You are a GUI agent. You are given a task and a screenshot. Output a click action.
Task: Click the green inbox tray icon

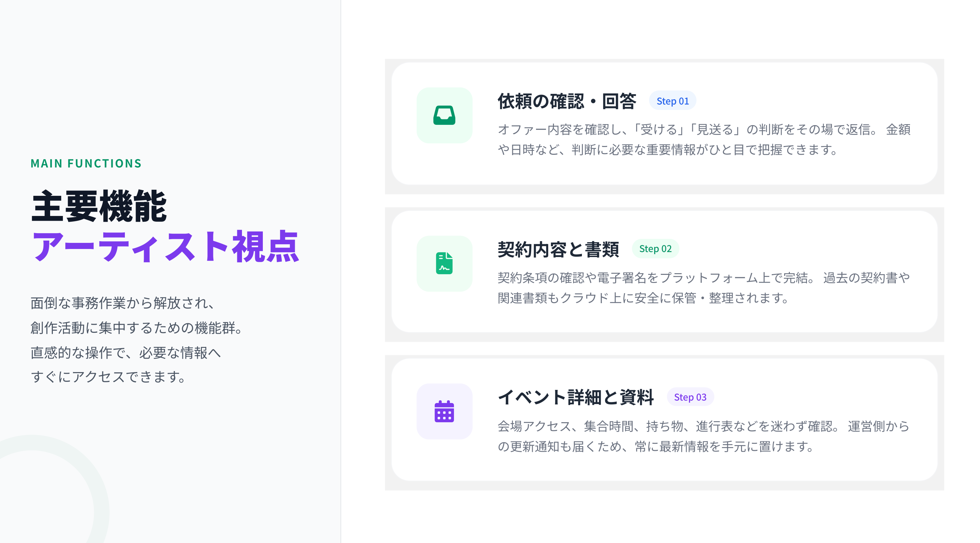point(444,115)
